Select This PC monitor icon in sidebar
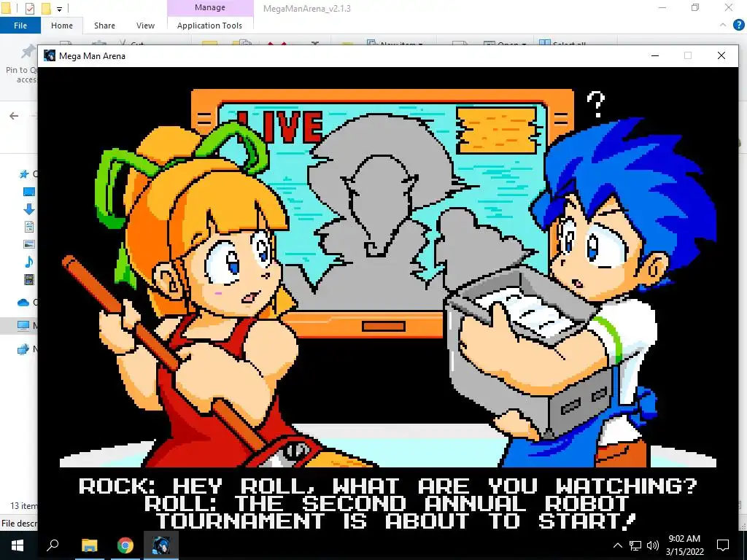The image size is (747, 560). coord(23,326)
